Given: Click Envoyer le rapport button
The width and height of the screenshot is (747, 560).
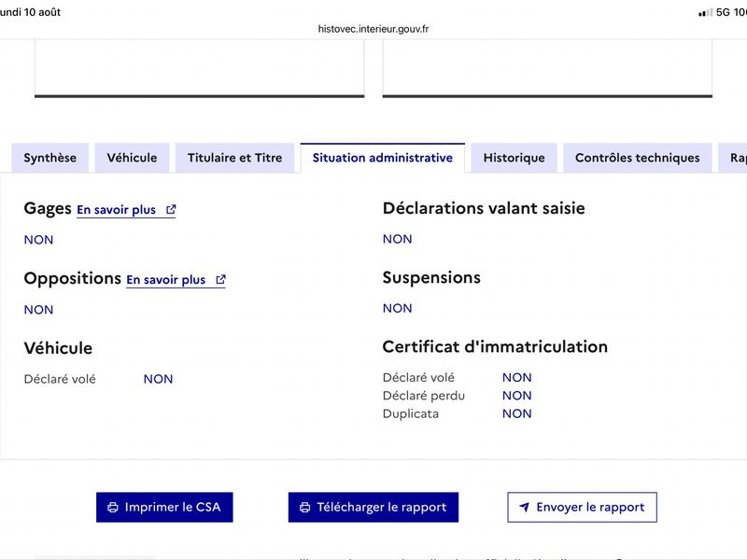Looking at the screenshot, I should [x=582, y=507].
